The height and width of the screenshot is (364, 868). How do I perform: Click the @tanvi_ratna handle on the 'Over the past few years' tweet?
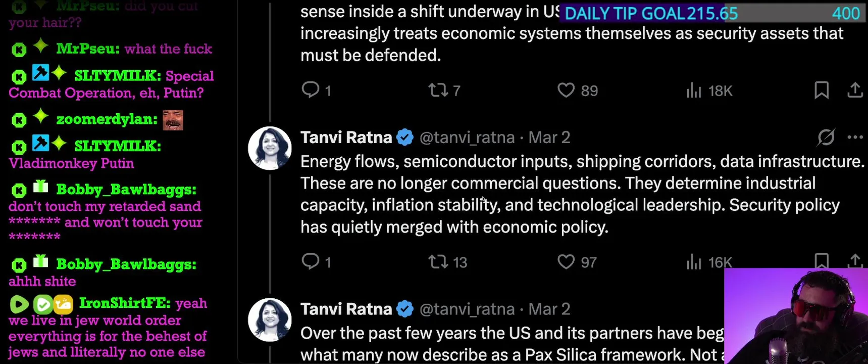(x=467, y=309)
